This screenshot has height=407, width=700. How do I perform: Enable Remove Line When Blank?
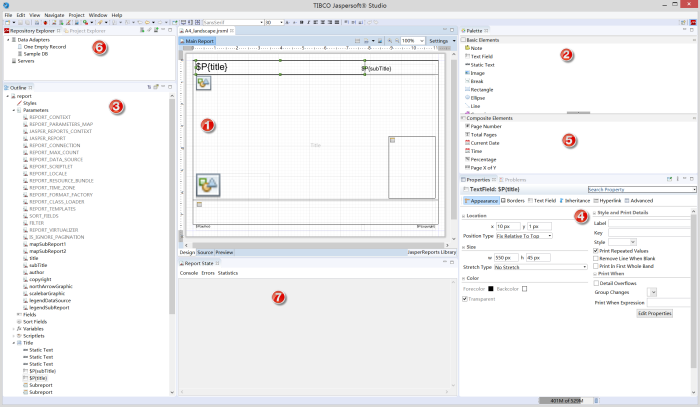pos(594,258)
